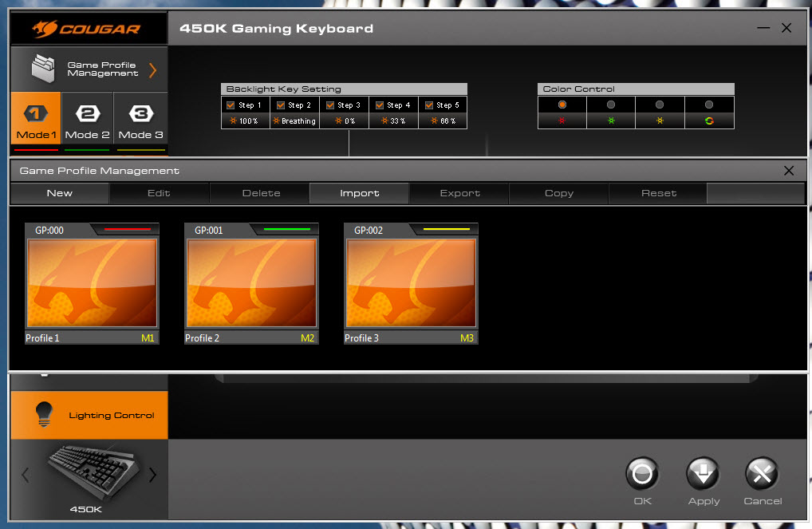Click the GP:000 card label
Image resolution: width=812 pixels, height=529 pixels.
tap(49, 231)
